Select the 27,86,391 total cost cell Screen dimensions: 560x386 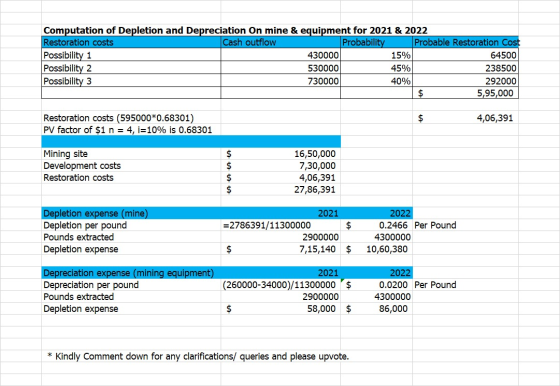(x=315, y=189)
